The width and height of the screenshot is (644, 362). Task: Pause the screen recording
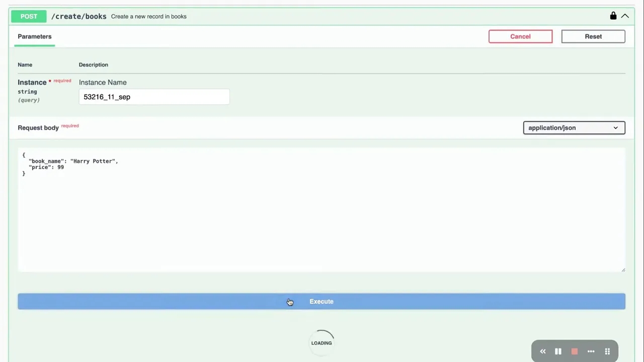click(558, 351)
